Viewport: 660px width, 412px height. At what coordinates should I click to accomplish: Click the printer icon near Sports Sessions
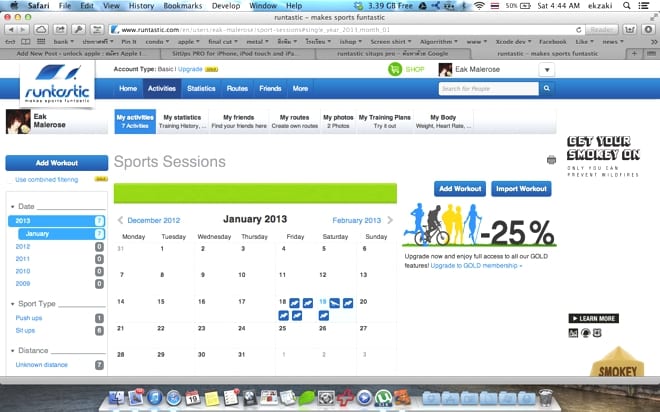(551, 160)
